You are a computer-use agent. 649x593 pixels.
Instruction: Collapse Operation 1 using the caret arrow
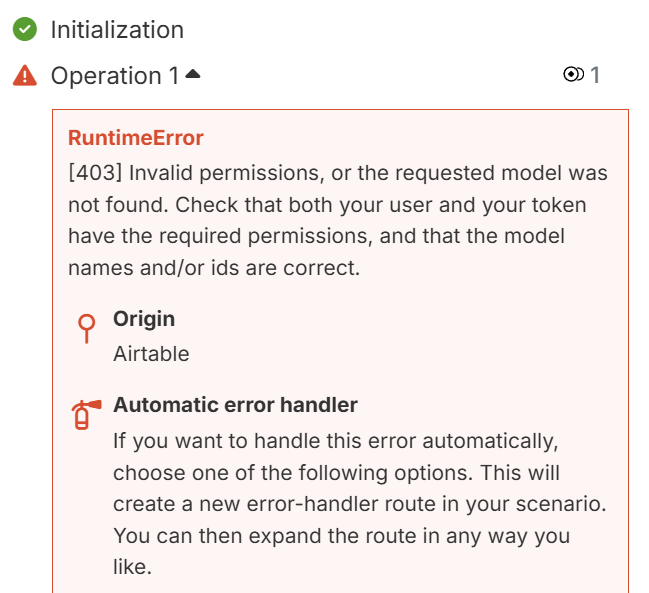coord(193,74)
